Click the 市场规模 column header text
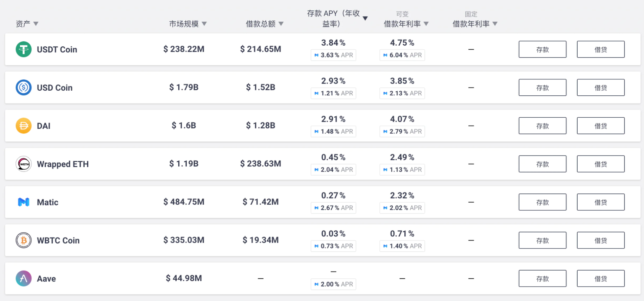Screen dimensions: 644x301 pyautogui.click(x=184, y=24)
